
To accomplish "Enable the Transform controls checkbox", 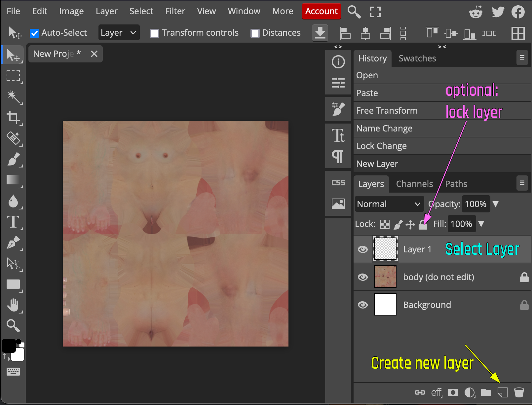I will tap(154, 33).
